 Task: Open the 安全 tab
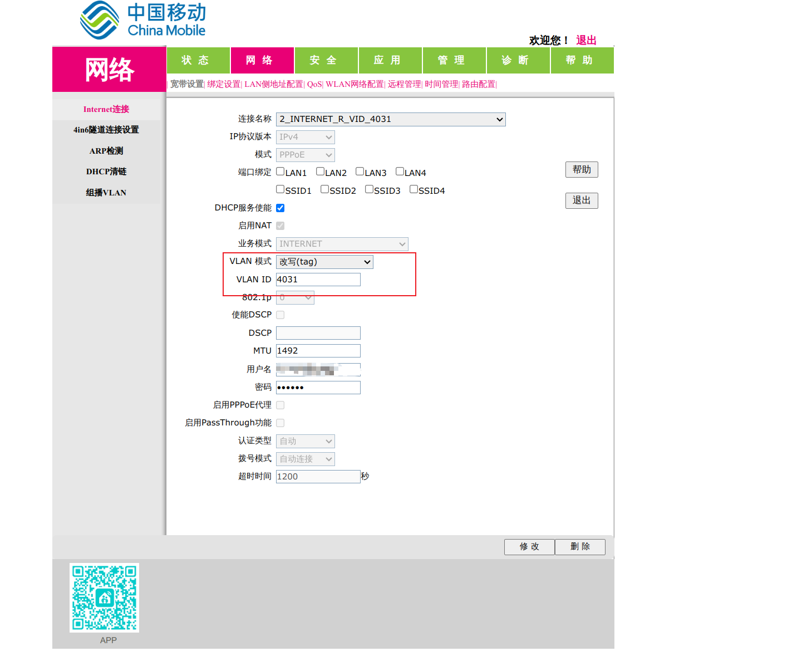[326, 60]
